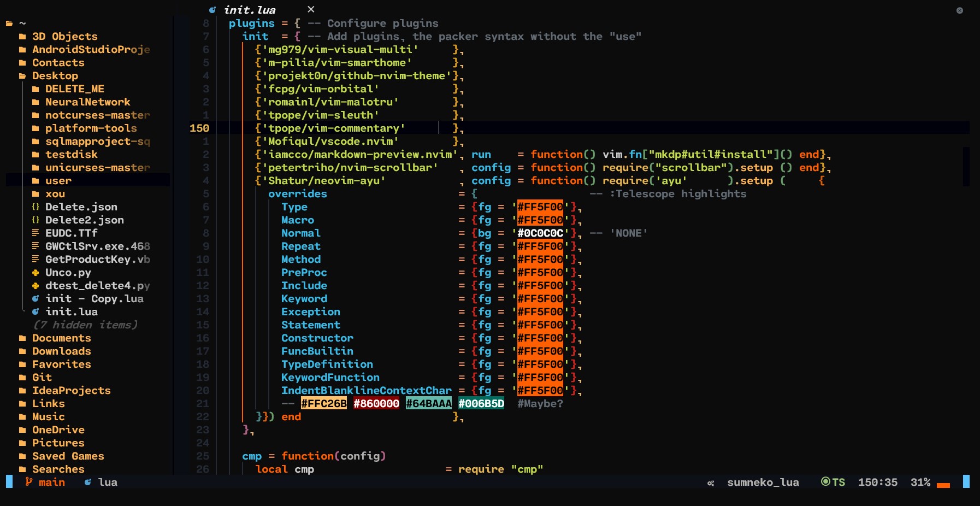Viewport: 980px width, 506px height.
Task: Click the orange scroll progress bar in status line
Action: click(x=943, y=485)
